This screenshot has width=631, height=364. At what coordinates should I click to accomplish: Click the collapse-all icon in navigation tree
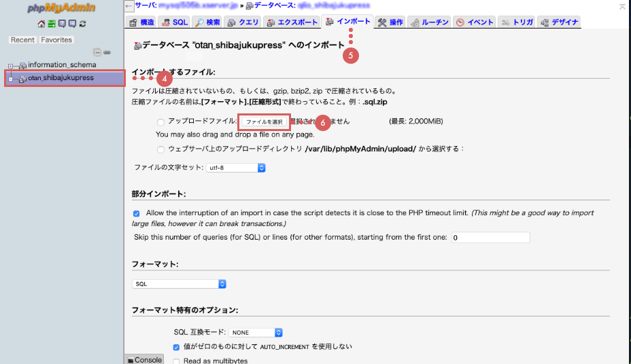[97, 52]
